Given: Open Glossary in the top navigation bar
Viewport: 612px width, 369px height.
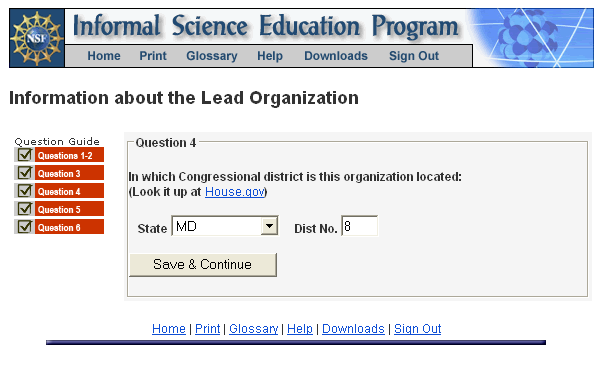Looking at the screenshot, I should coord(212,56).
